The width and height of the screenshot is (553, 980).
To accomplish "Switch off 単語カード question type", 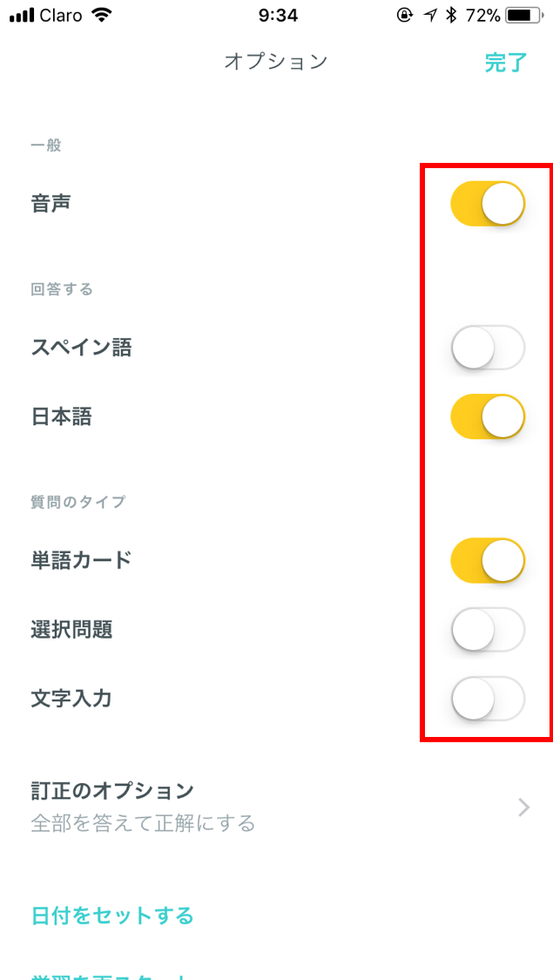I will coord(488,560).
